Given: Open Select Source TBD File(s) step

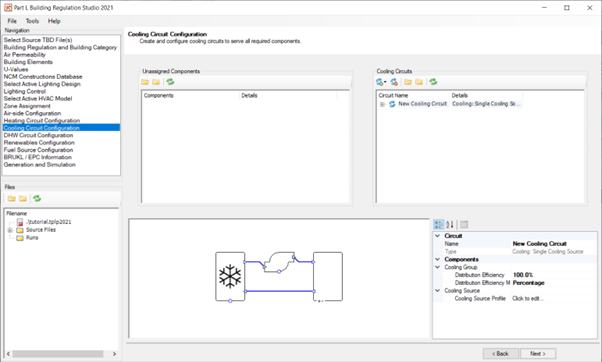Looking at the screenshot, I should pos(38,40).
